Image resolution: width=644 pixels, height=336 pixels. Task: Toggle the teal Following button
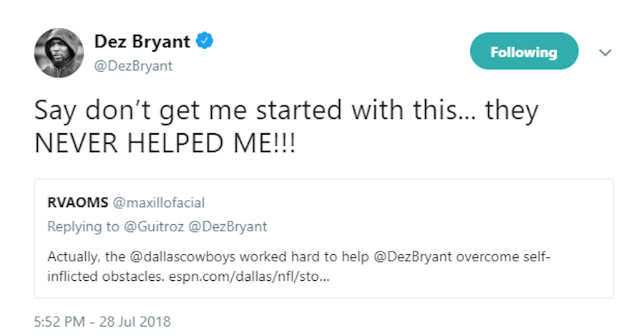pyautogui.click(x=524, y=52)
